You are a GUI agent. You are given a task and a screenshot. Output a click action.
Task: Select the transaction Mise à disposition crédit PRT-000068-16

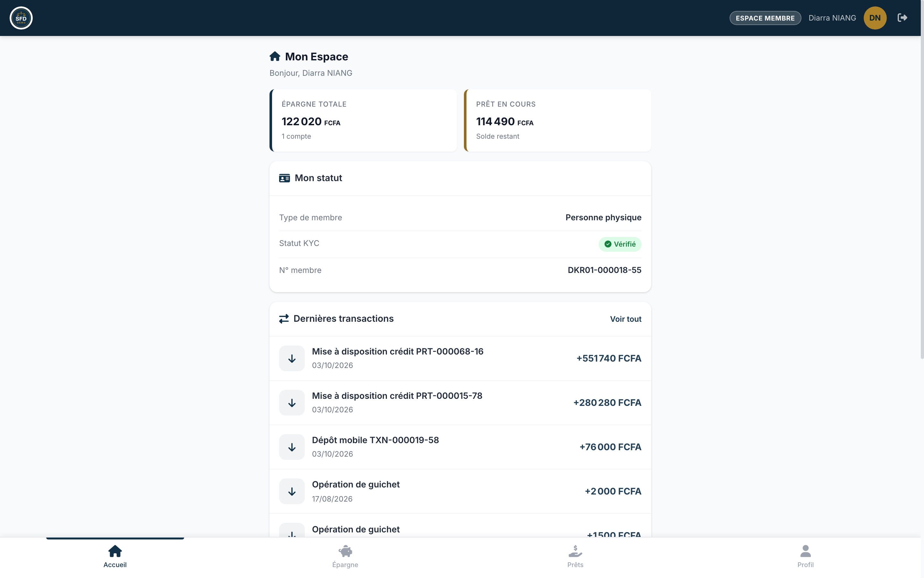point(460,359)
